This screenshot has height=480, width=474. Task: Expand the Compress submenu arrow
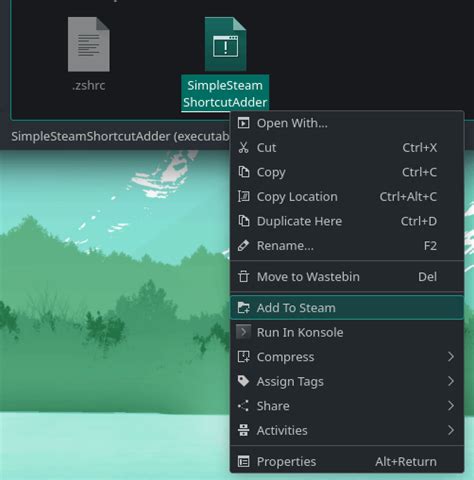[451, 357]
